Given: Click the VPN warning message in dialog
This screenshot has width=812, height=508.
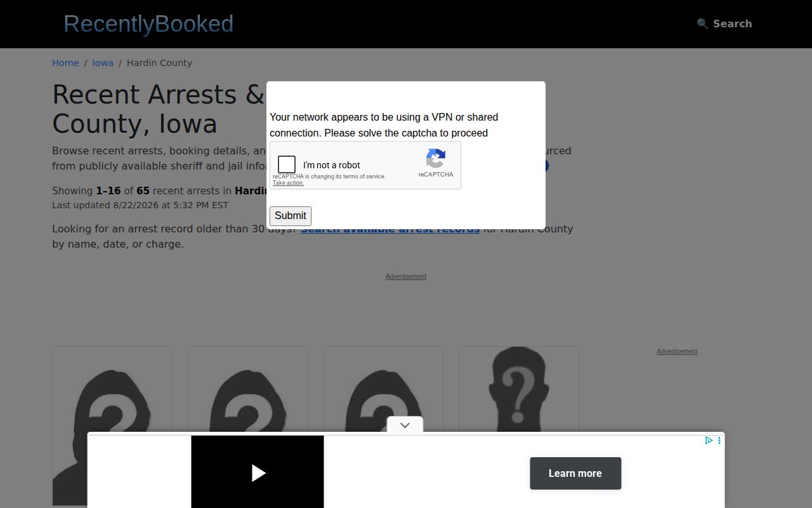Looking at the screenshot, I should [x=384, y=125].
